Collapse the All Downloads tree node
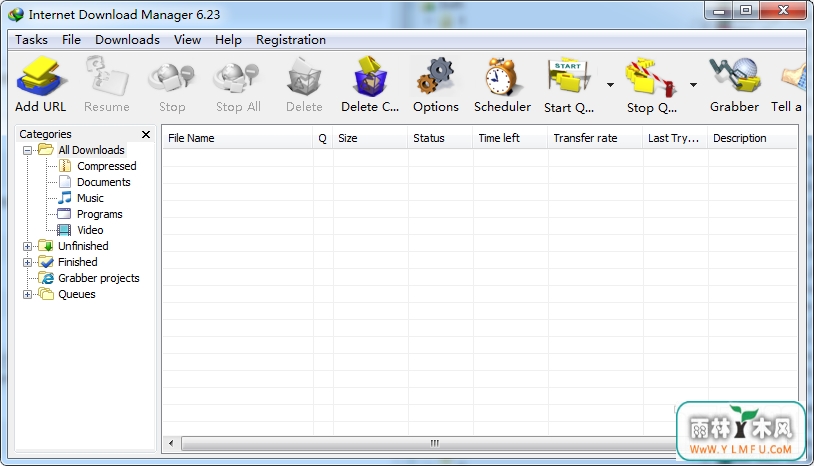The width and height of the screenshot is (814, 466). [28, 150]
